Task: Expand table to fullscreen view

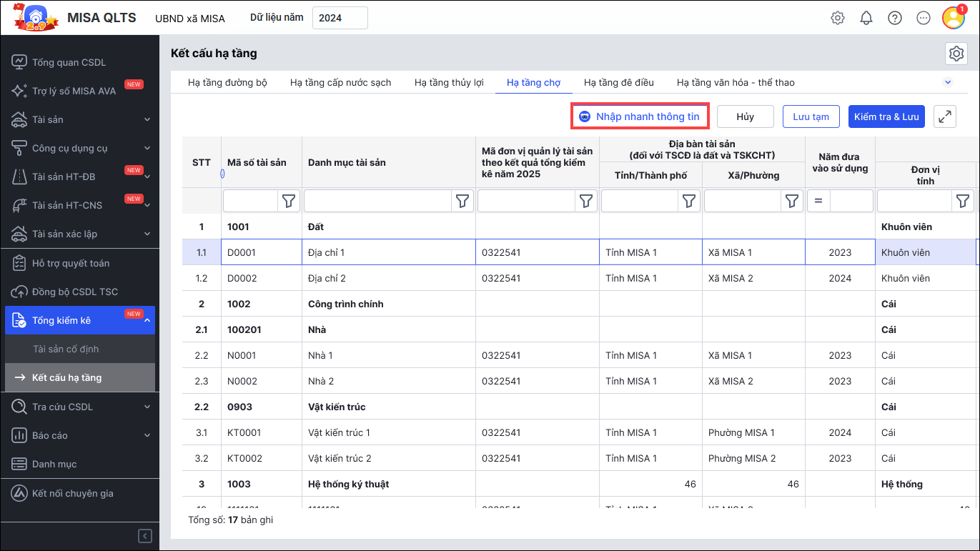Action: point(945,116)
